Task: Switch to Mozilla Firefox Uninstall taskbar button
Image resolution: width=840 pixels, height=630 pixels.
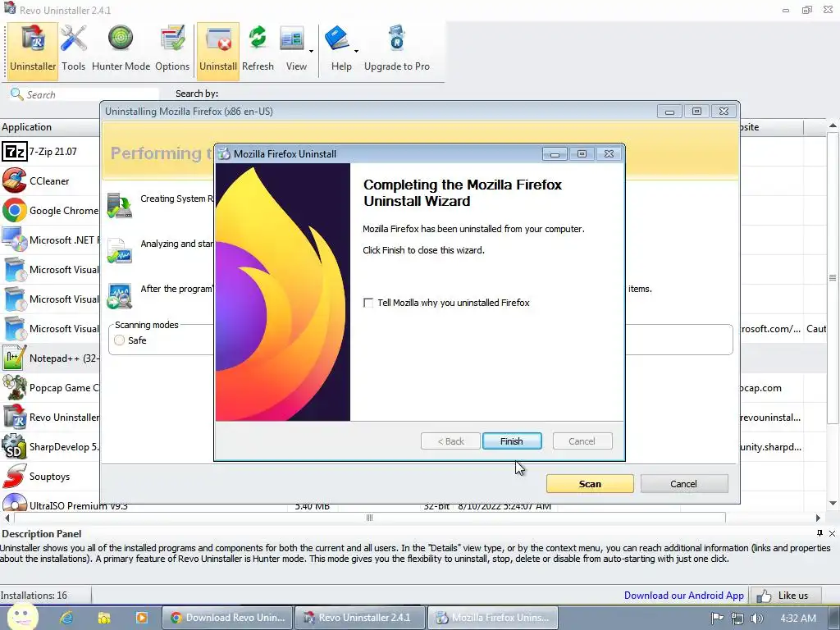Action: pyautogui.click(x=493, y=618)
